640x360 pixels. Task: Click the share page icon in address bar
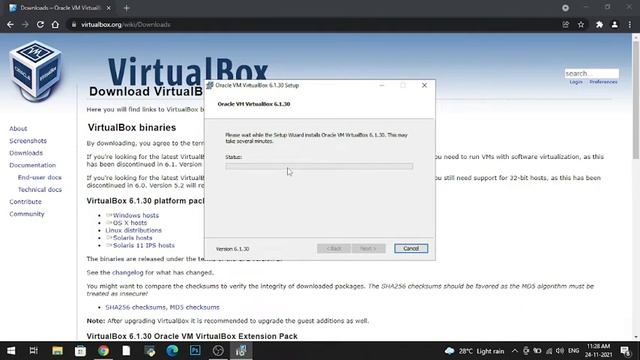(x=566, y=24)
